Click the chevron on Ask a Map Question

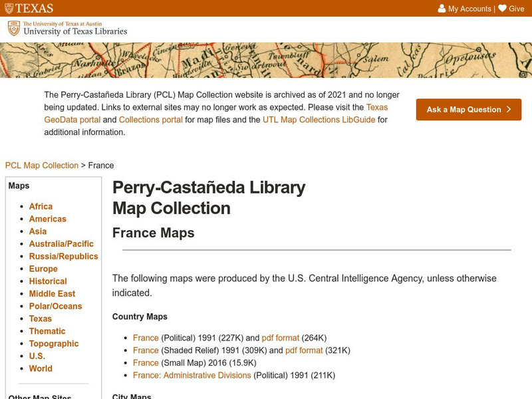509,110
